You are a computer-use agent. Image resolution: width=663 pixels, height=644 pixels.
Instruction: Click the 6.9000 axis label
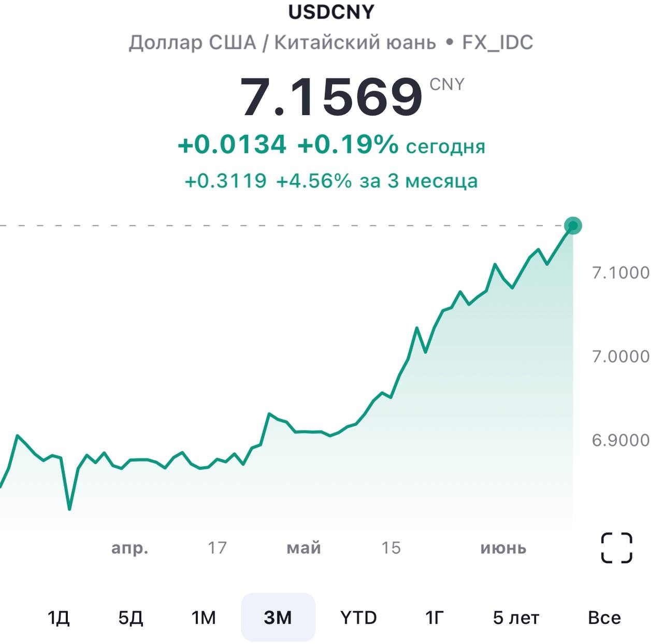621,440
